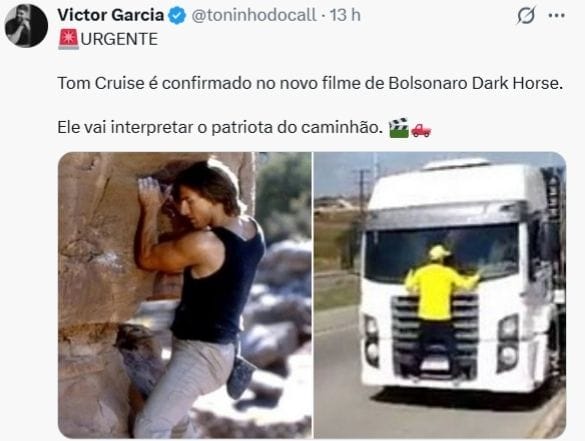Click the word URGENTE
Viewport: 585px width, 441px height.
click(x=119, y=39)
